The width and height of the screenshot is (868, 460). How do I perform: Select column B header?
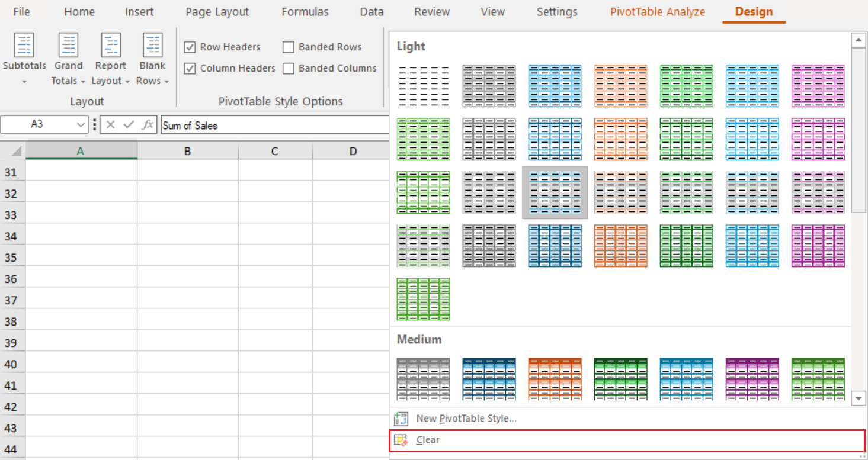tap(187, 151)
